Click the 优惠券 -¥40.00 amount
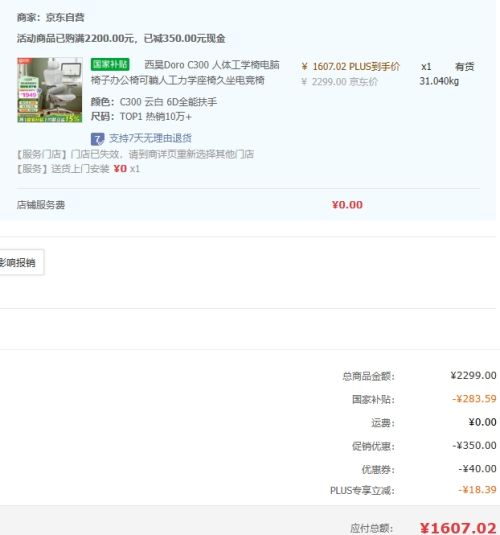This screenshot has width=500, height=535. (477, 469)
